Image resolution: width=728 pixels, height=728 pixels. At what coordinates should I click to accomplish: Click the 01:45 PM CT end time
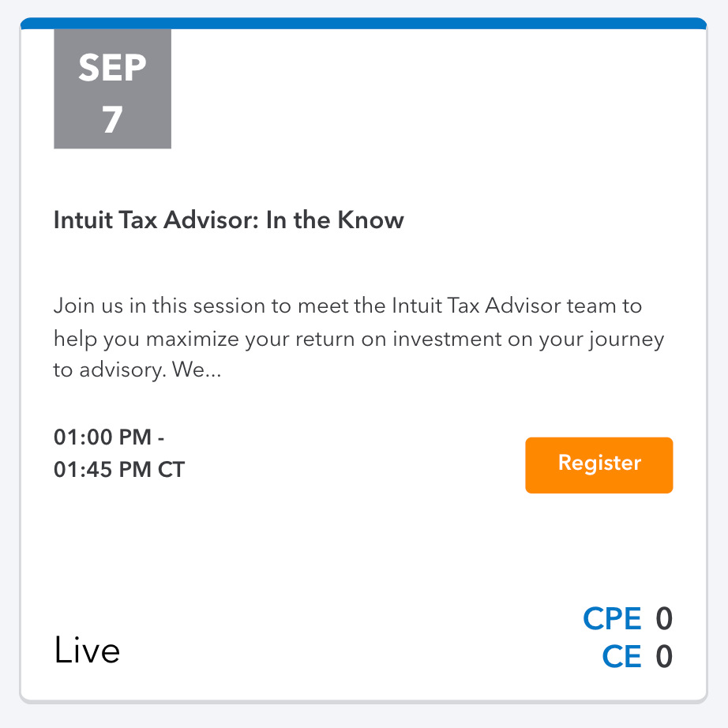[118, 470]
